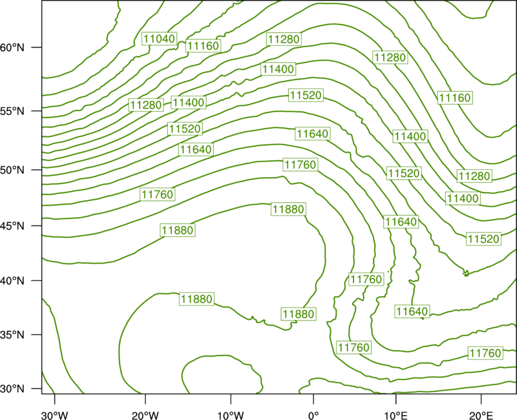Click the 40°N latitude axis label
The width and height of the screenshot is (517, 420).
[x=12, y=281]
